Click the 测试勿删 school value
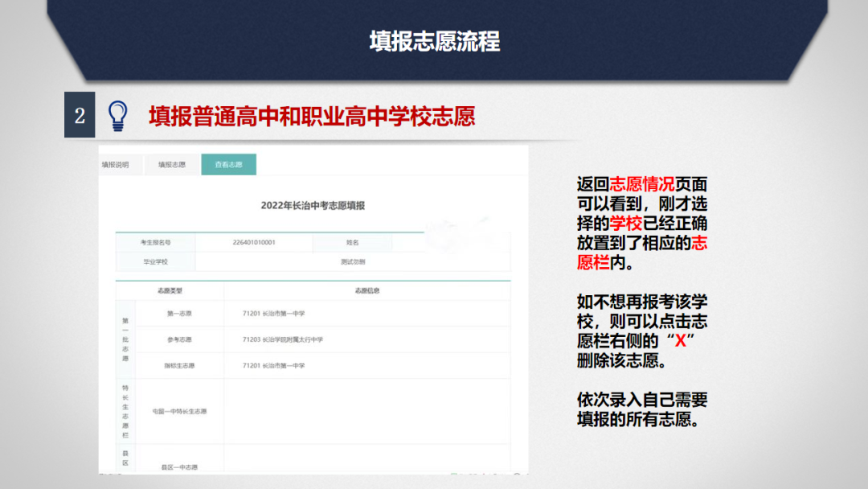868x489 pixels. pyautogui.click(x=353, y=262)
